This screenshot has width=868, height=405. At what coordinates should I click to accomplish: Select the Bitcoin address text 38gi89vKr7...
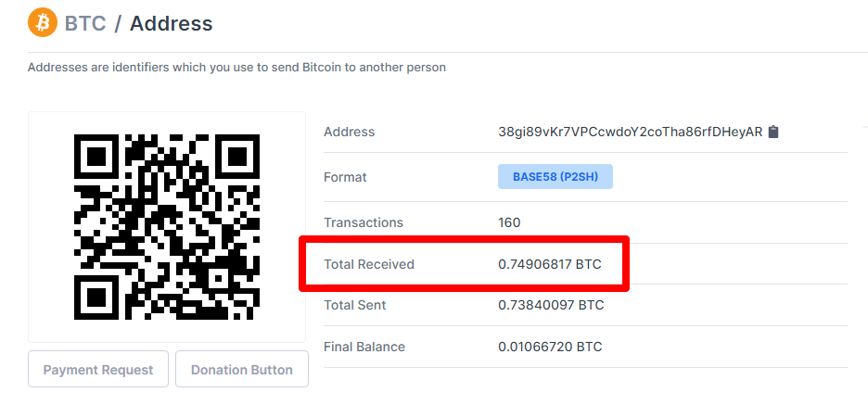tap(630, 132)
